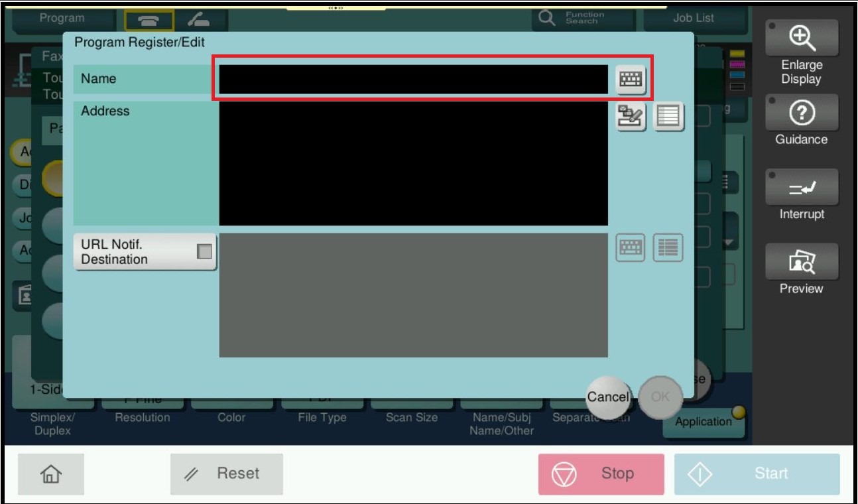Open keyboard for Name field

[630, 80]
